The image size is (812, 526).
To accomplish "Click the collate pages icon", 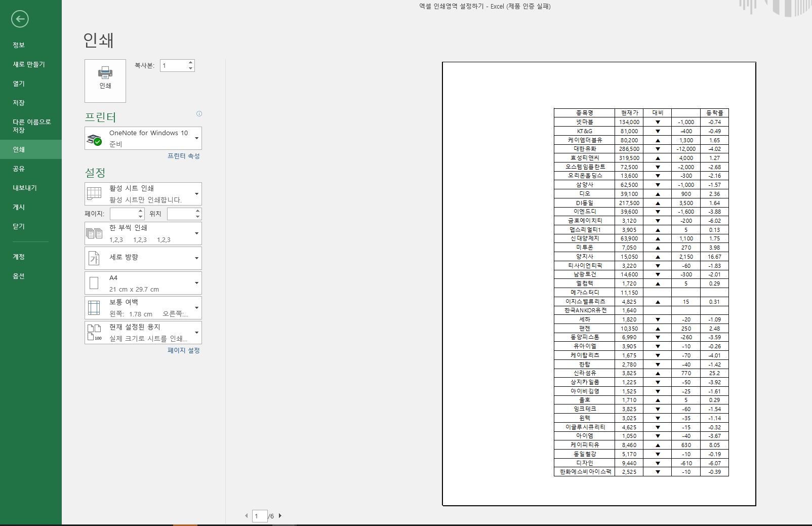I will pyautogui.click(x=94, y=233).
